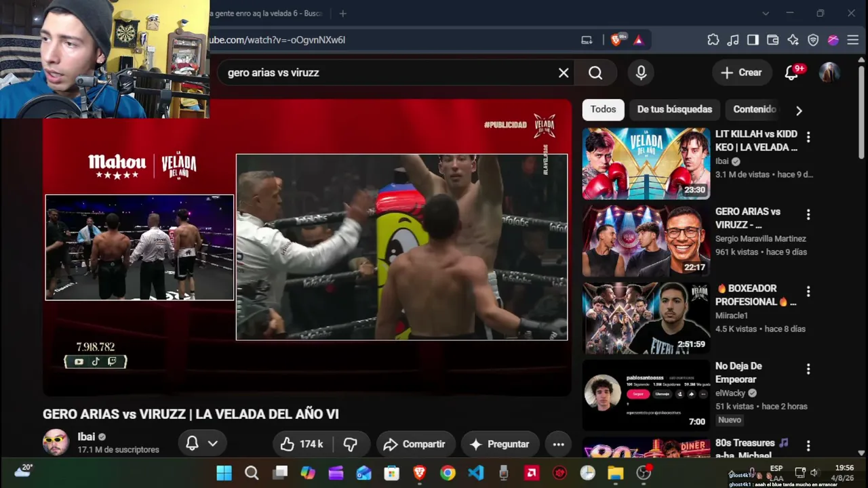Open options for 80s Treasures video
Image resolution: width=868 pixels, height=488 pixels.
[808, 446]
